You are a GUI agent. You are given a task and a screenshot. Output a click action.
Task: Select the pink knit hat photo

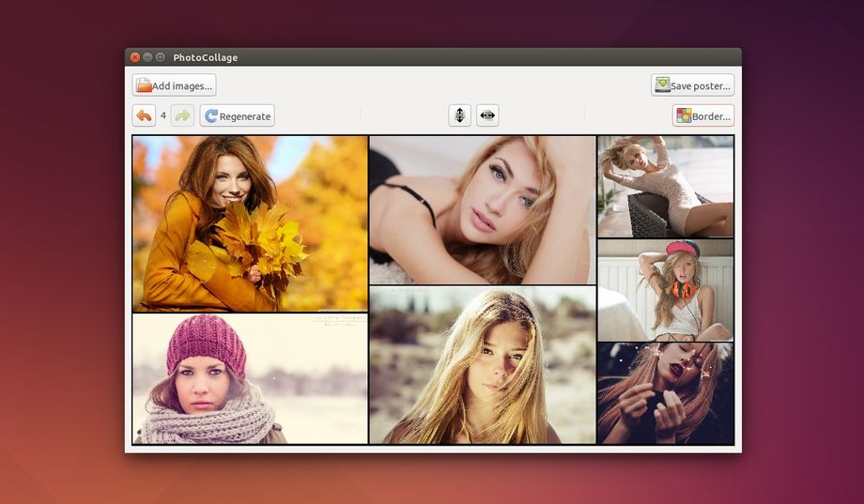pos(250,378)
